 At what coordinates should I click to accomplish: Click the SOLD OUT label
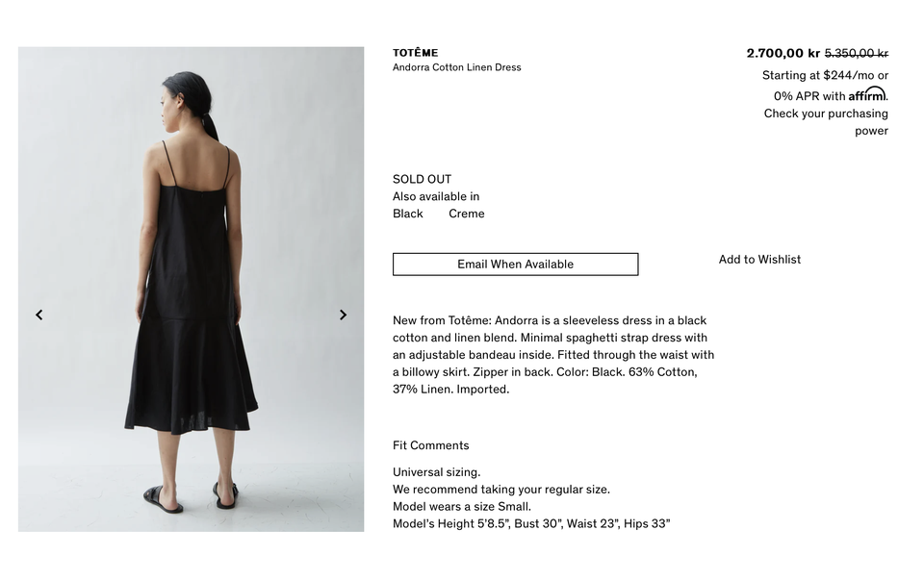click(x=422, y=179)
